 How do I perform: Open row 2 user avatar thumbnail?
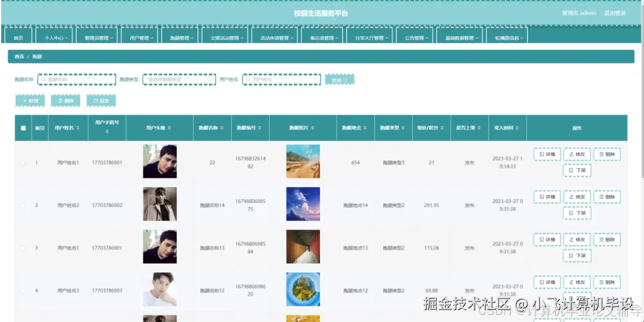coord(160,204)
